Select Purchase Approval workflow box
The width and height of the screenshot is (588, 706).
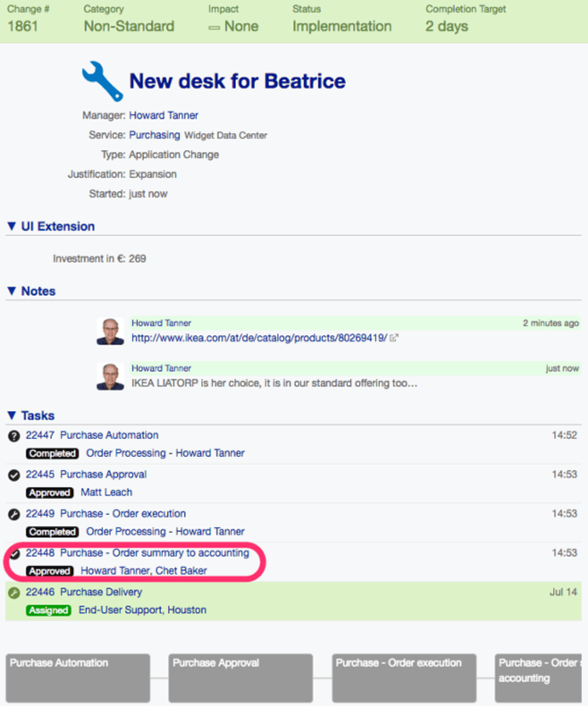240,678
